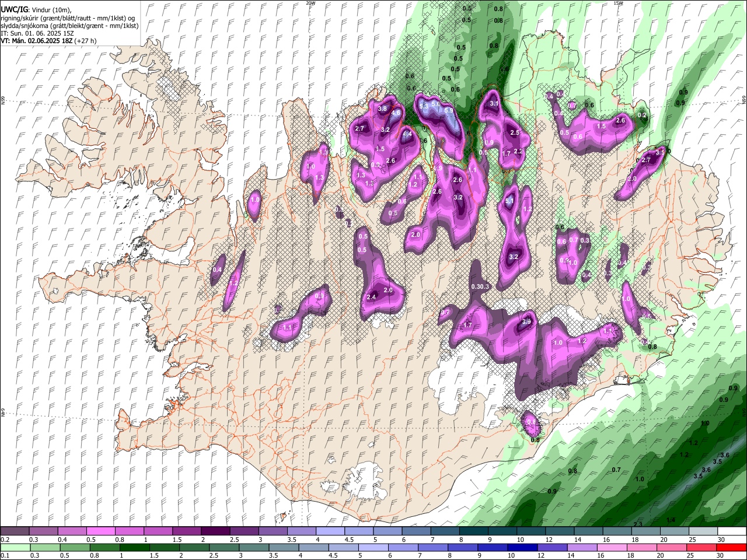
Task: Choose the pale grey snow swatch between 25 and 30
Action: point(703,531)
